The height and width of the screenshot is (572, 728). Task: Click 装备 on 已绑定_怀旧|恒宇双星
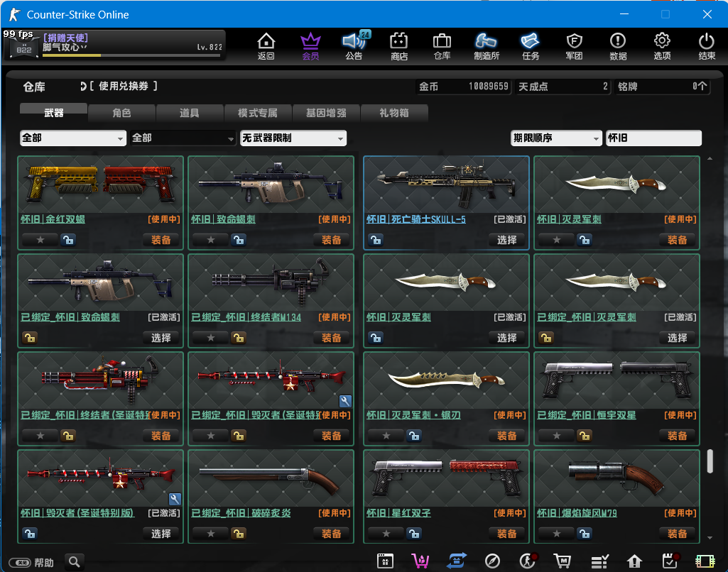677,436
